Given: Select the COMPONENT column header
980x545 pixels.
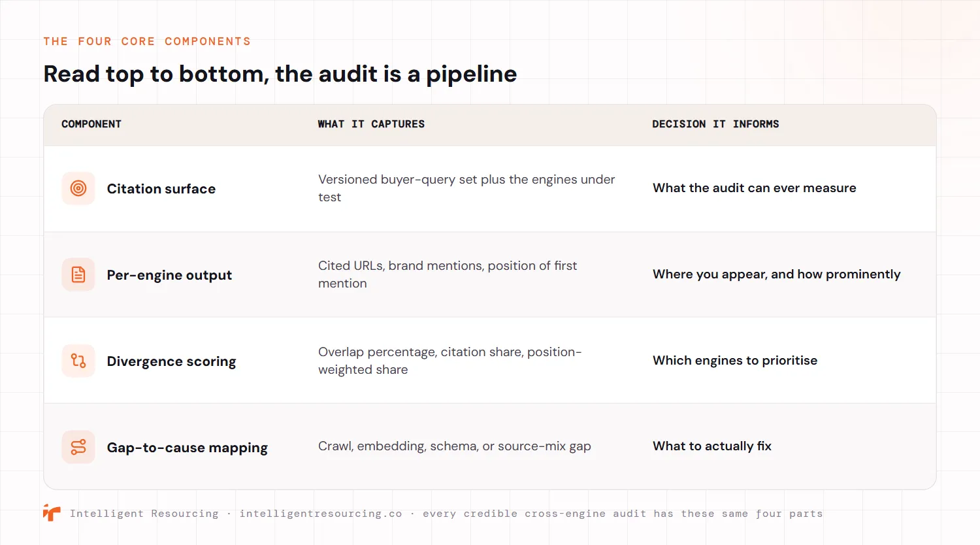Looking at the screenshot, I should click(91, 124).
